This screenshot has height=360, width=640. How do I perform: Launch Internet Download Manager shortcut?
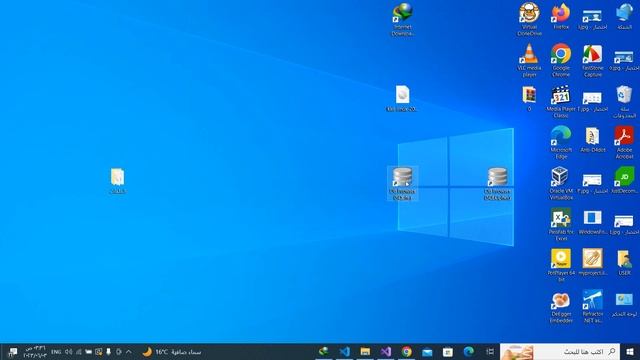pyautogui.click(x=403, y=19)
